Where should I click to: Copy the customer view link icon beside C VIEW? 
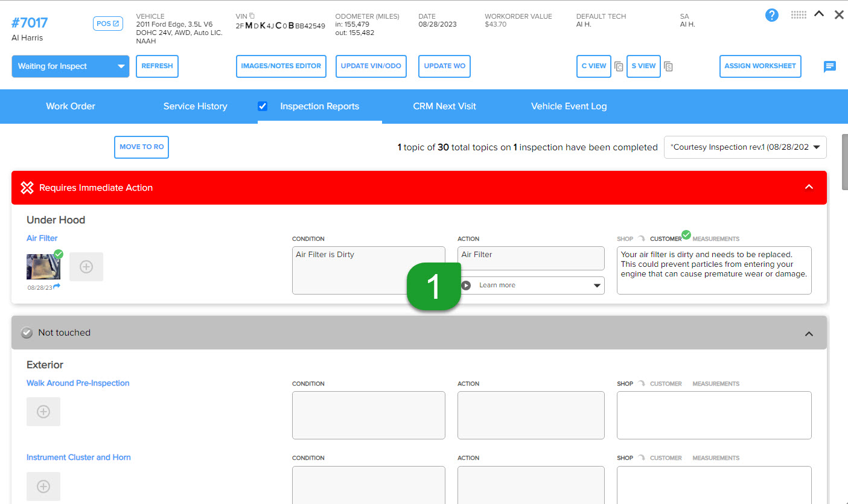(619, 66)
